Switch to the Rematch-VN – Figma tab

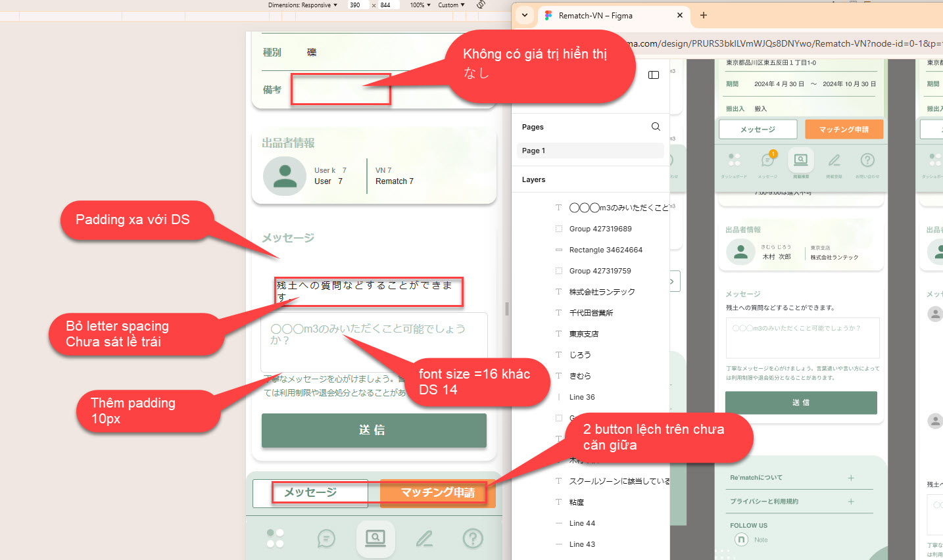point(595,15)
